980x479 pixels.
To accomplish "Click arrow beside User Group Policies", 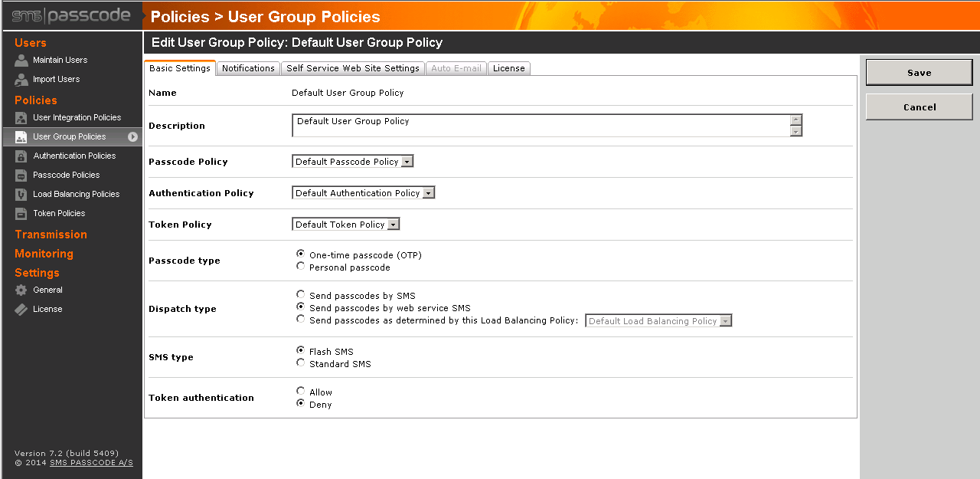I will pyautogui.click(x=132, y=136).
